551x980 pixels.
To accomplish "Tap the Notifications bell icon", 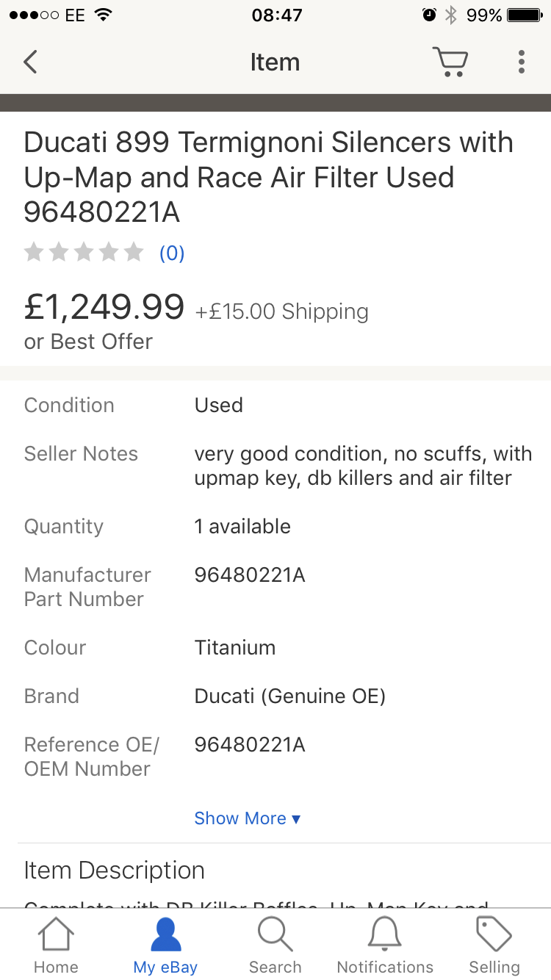I will point(384,935).
